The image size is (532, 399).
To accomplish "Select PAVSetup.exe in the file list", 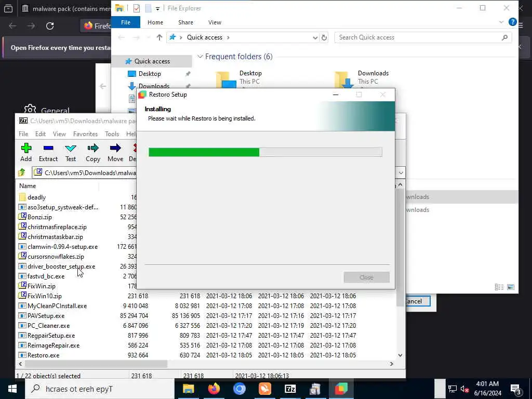I will [x=46, y=315].
